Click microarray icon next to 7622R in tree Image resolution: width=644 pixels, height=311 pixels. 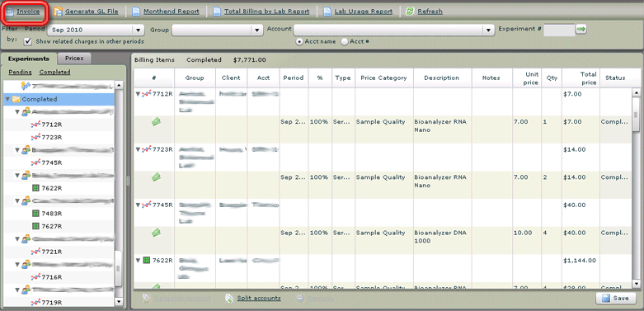click(35, 188)
